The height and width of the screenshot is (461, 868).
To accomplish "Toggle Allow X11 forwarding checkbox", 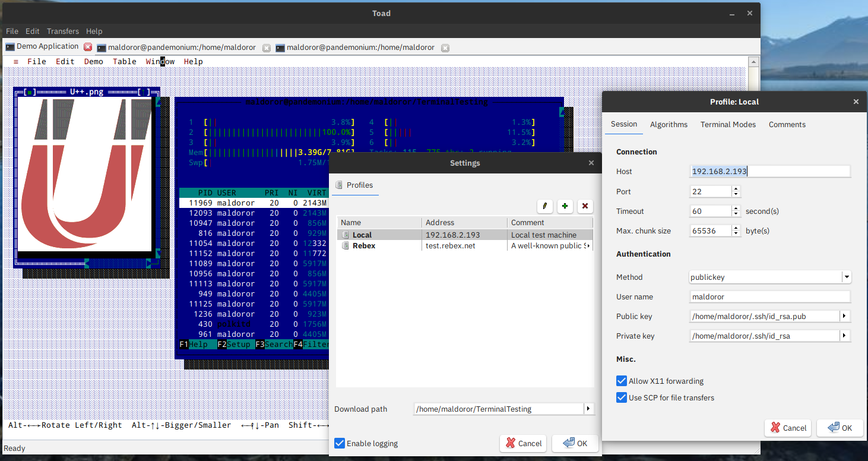I will 622,381.
